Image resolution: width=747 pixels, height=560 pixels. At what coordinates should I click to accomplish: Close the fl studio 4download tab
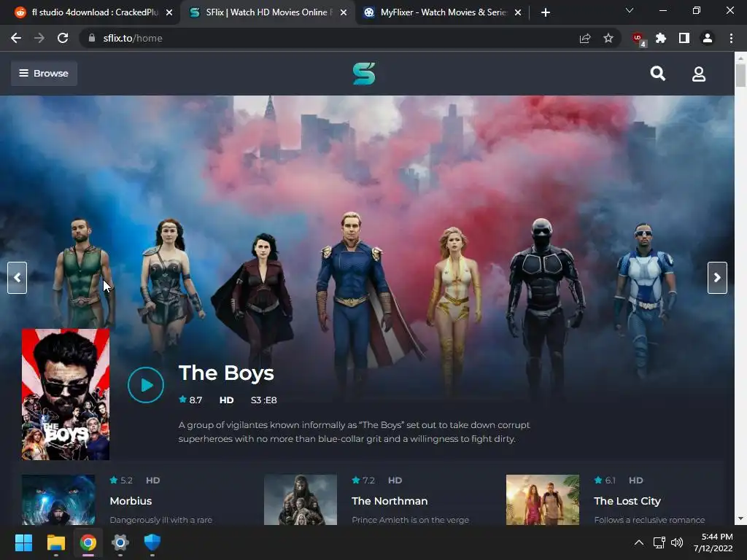pyautogui.click(x=169, y=12)
